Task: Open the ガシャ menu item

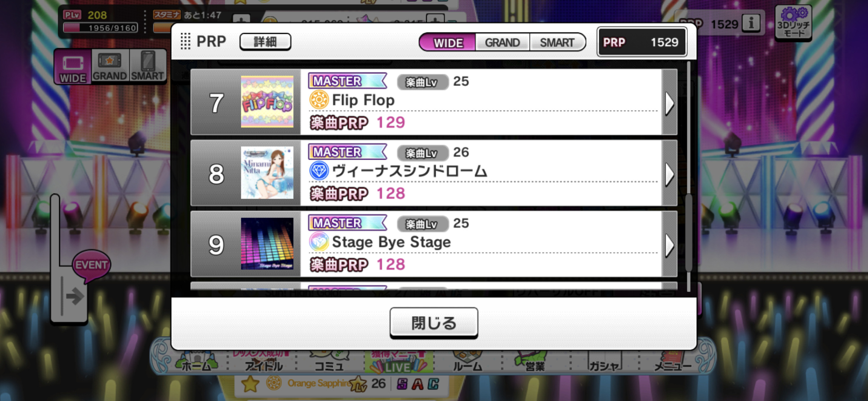Action: [x=604, y=362]
